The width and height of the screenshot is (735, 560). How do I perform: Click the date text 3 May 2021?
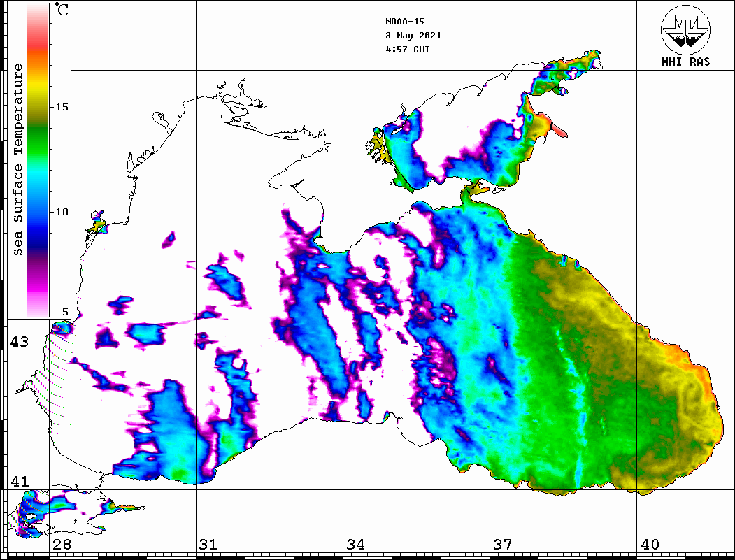tap(413, 36)
